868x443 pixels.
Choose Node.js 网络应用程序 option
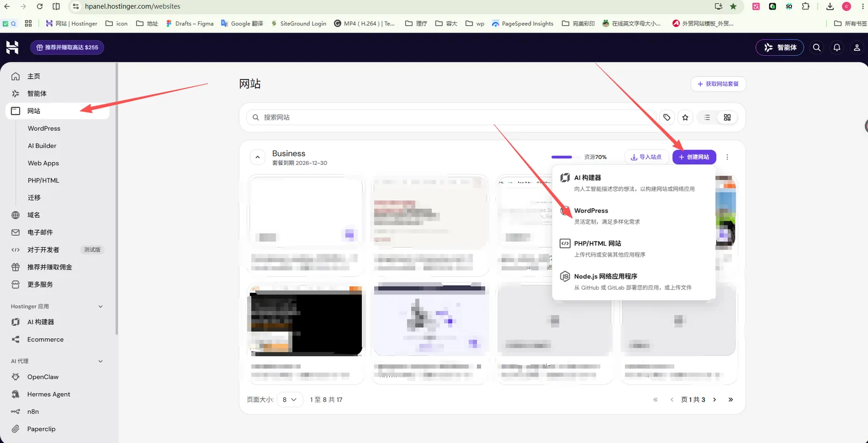(634, 281)
